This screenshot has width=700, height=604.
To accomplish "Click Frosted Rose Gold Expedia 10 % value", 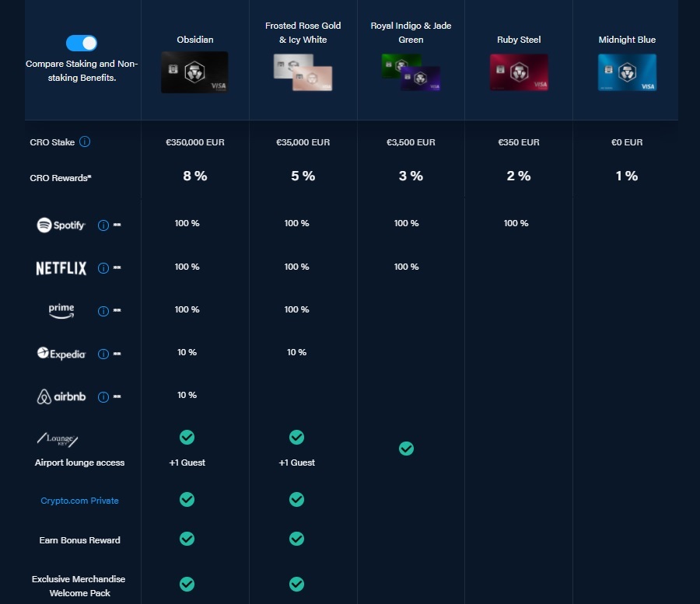I will point(297,352).
